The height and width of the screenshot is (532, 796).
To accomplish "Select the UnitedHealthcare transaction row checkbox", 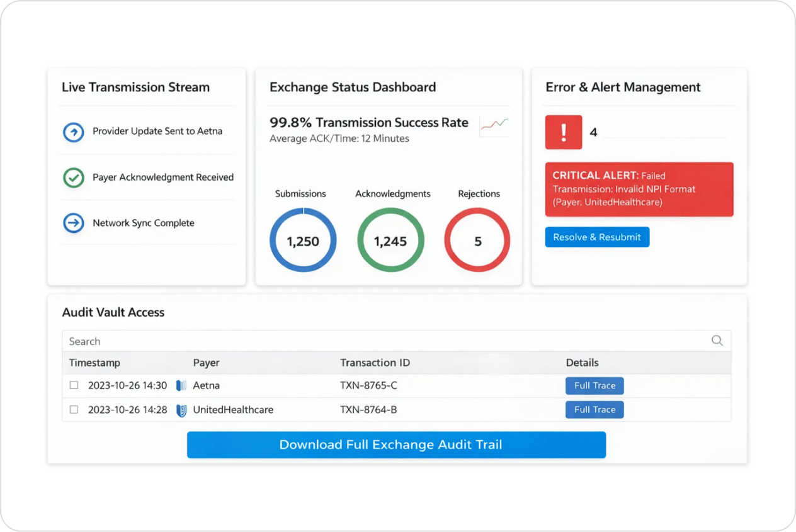I will 74,410.
